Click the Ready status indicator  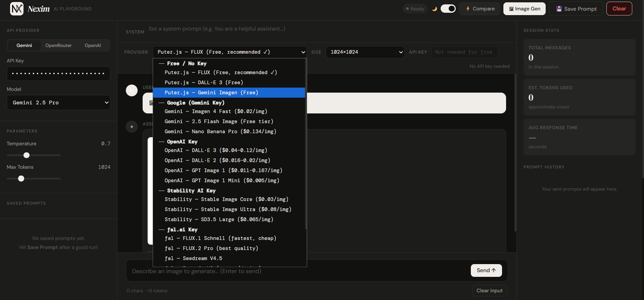click(x=415, y=9)
